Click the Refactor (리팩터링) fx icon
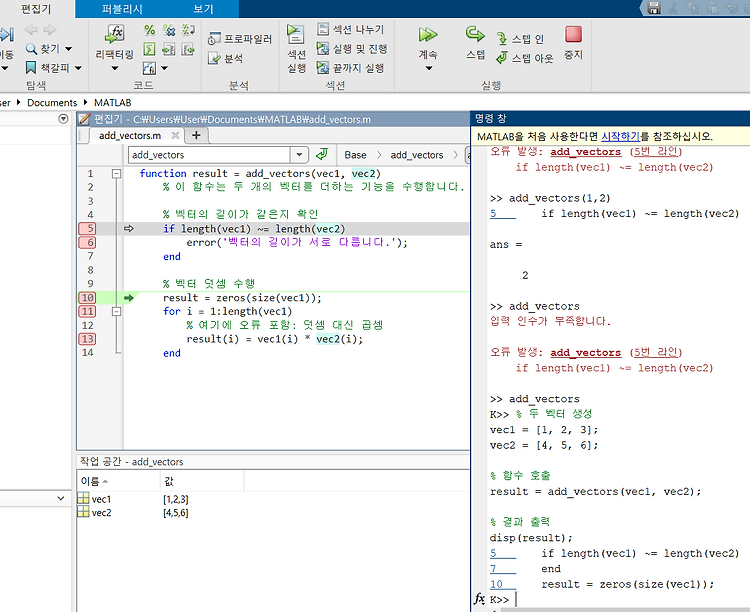The image size is (750, 612). pos(115,33)
